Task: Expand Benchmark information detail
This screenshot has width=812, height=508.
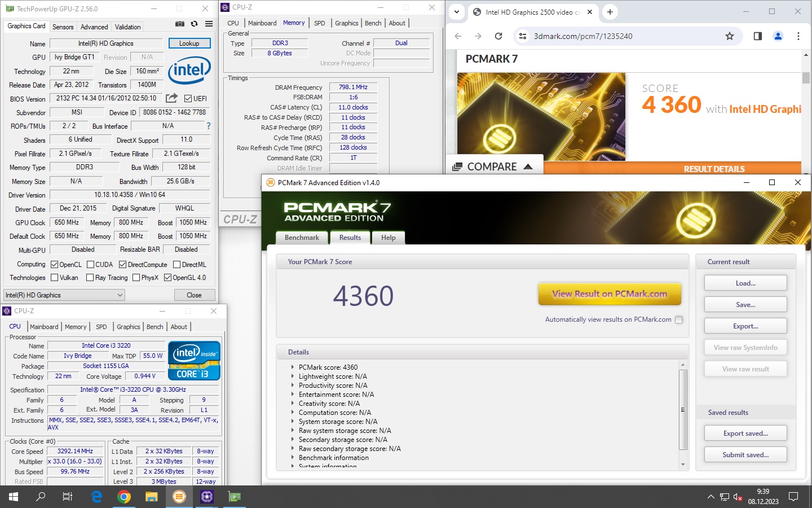Action: click(x=293, y=457)
